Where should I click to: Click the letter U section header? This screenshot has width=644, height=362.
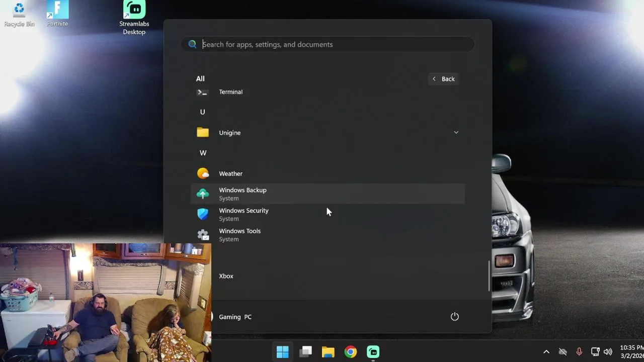203,112
